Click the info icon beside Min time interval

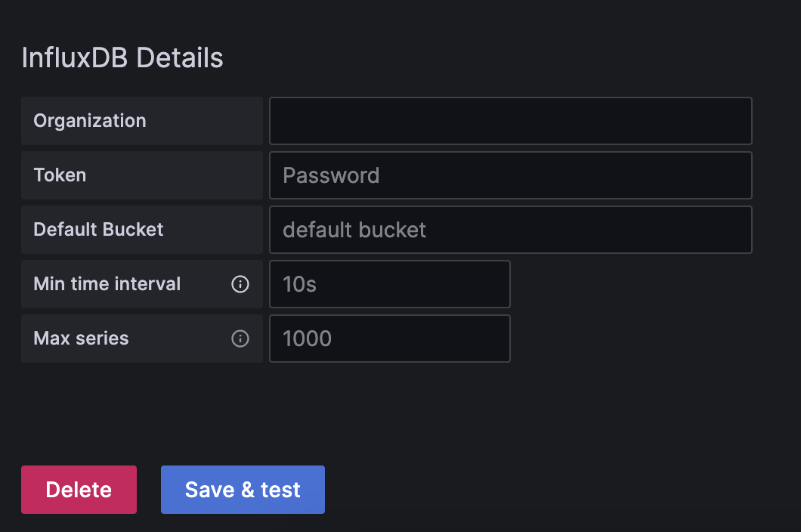point(240,284)
